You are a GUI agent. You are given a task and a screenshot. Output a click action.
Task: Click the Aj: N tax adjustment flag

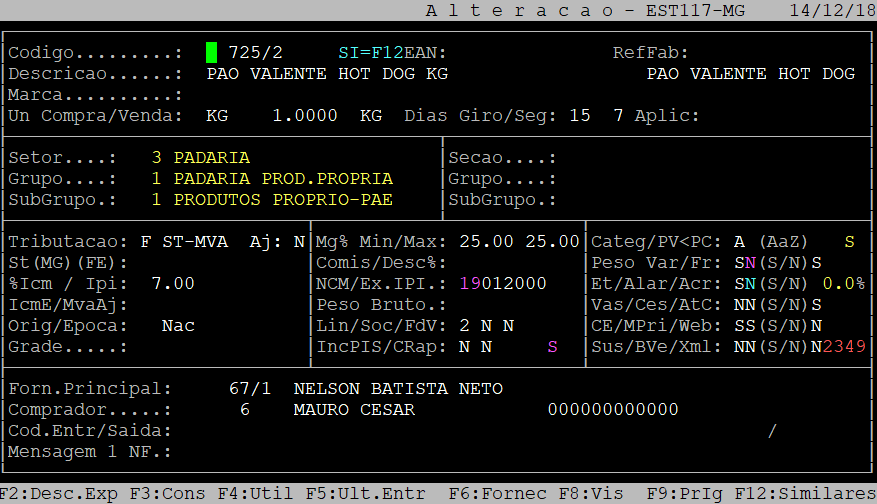click(277, 242)
